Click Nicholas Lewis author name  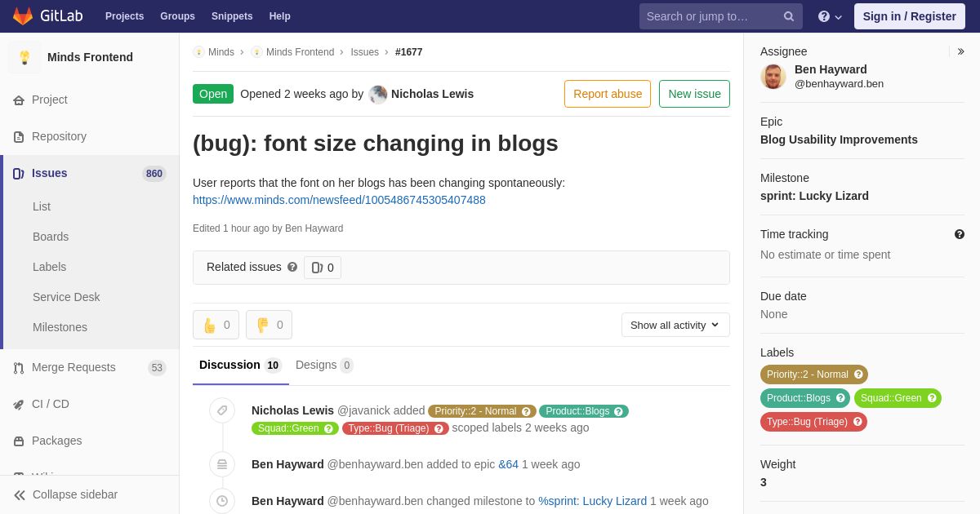pos(432,94)
